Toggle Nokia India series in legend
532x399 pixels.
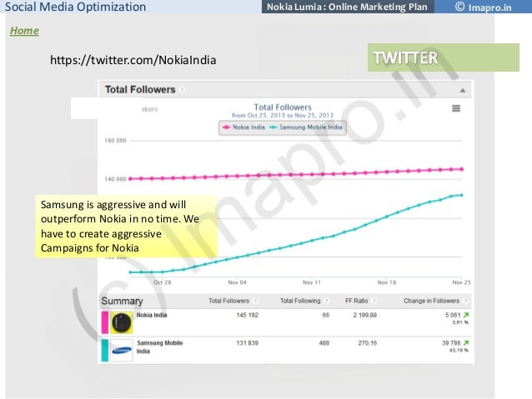(x=243, y=127)
